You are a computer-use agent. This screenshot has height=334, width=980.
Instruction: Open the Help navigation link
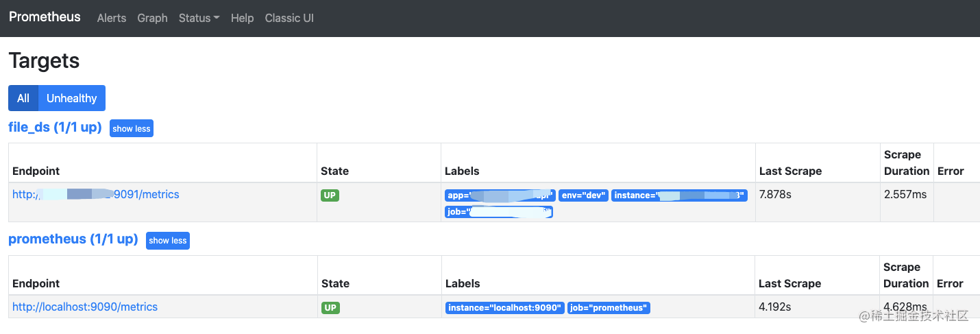pyautogui.click(x=242, y=18)
